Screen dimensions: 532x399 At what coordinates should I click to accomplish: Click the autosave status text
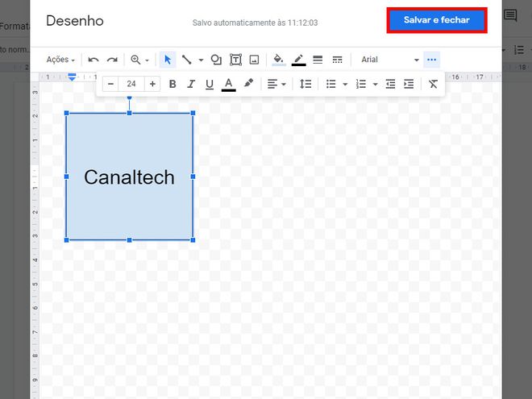[x=256, y=23]
